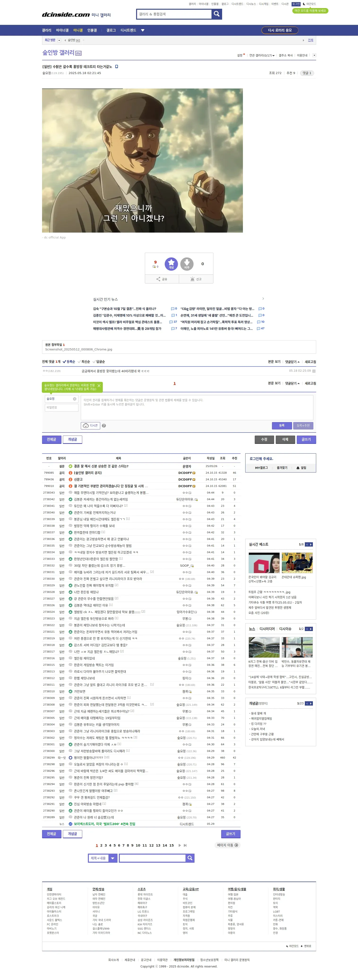Open the 꼰대꼰대 슈퍼맨.jpg thumbnail
Image resolution: width=358 pixels, height=980 pixels.
point(297,563)
